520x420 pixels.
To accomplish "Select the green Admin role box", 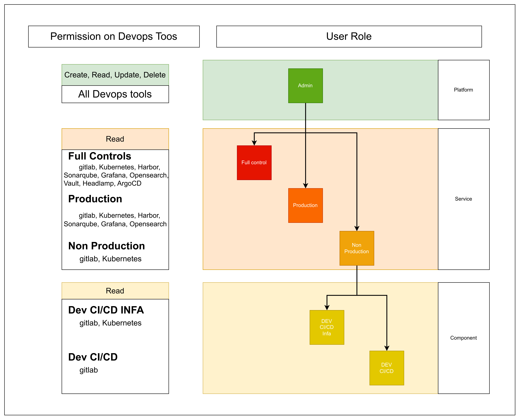I will pos(305,86).
